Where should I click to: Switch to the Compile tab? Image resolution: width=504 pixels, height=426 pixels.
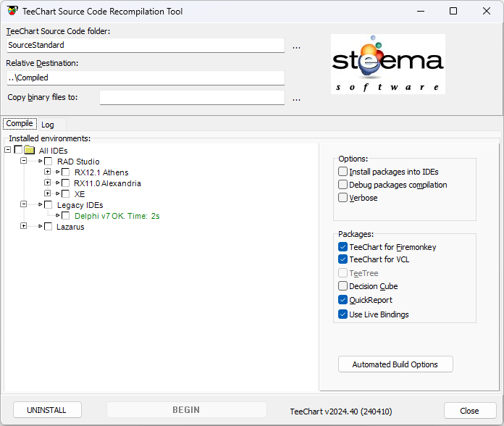[20, 123]
